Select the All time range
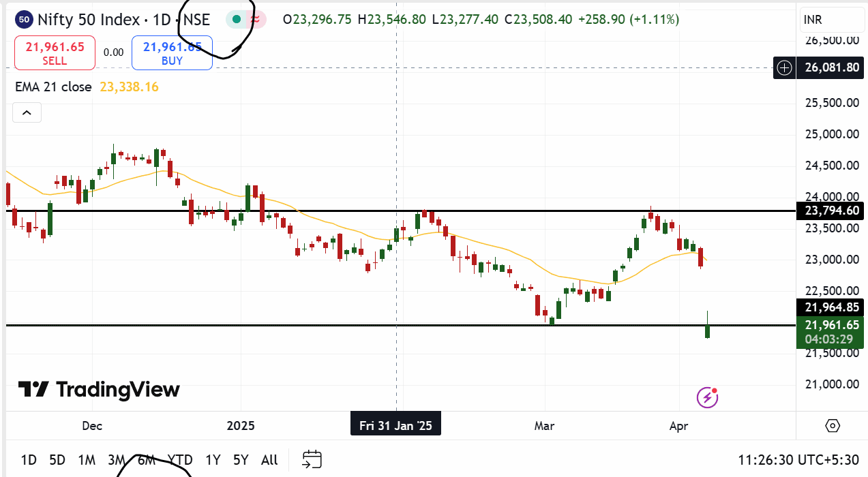 point(269,460)
